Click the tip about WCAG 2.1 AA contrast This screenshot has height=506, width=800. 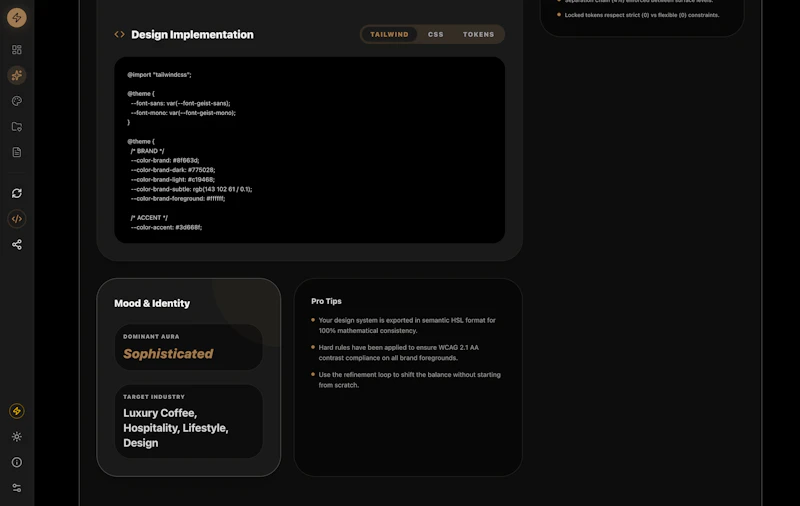[398, 352]
